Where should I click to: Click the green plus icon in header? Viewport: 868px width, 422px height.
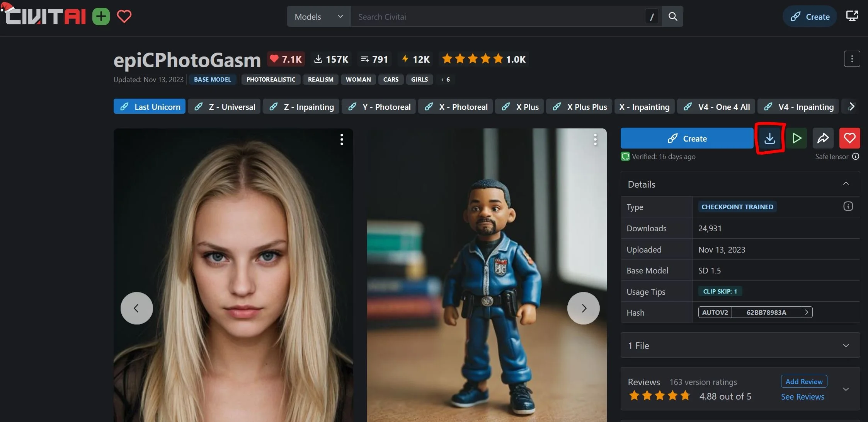click(101, 17)
